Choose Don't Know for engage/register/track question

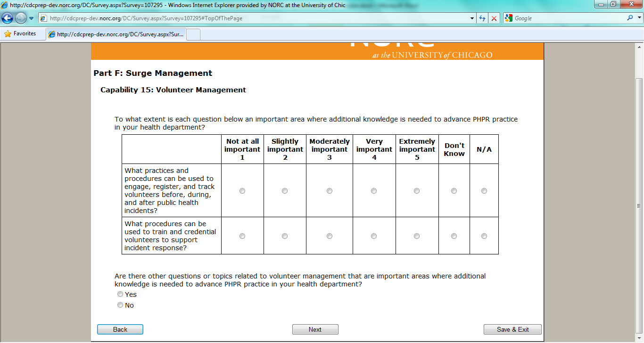click(x=454, y=191)
